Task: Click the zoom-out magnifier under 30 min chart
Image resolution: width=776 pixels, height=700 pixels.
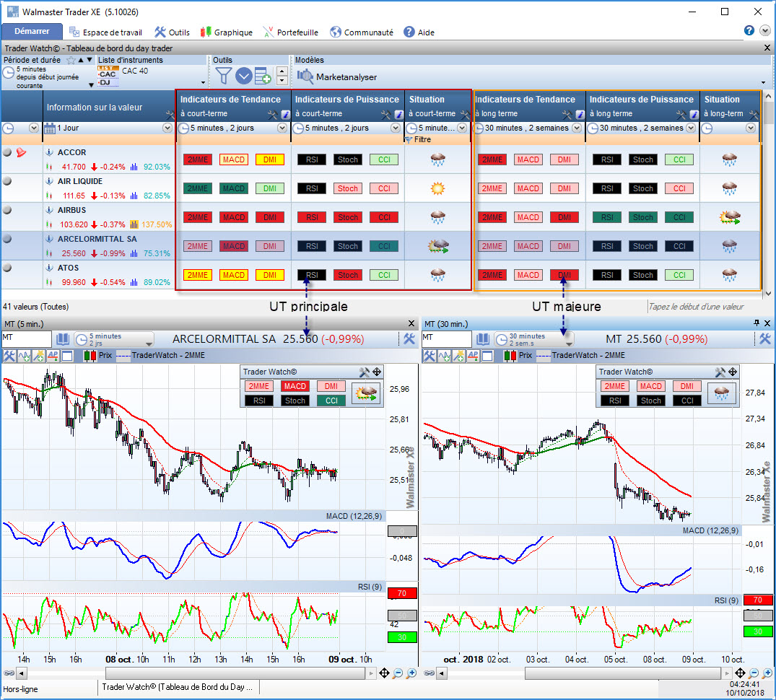Action: (753, 673)
